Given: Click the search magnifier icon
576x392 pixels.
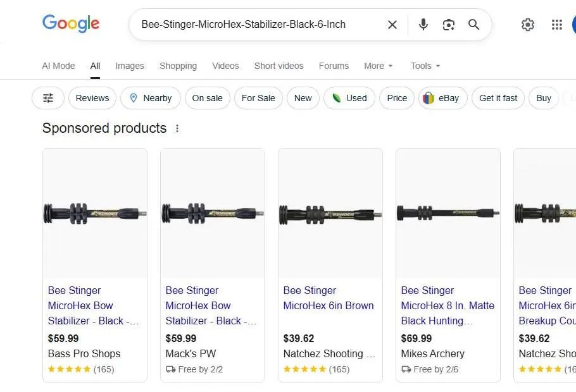Looking at the screenshot, I should point(473,25).
